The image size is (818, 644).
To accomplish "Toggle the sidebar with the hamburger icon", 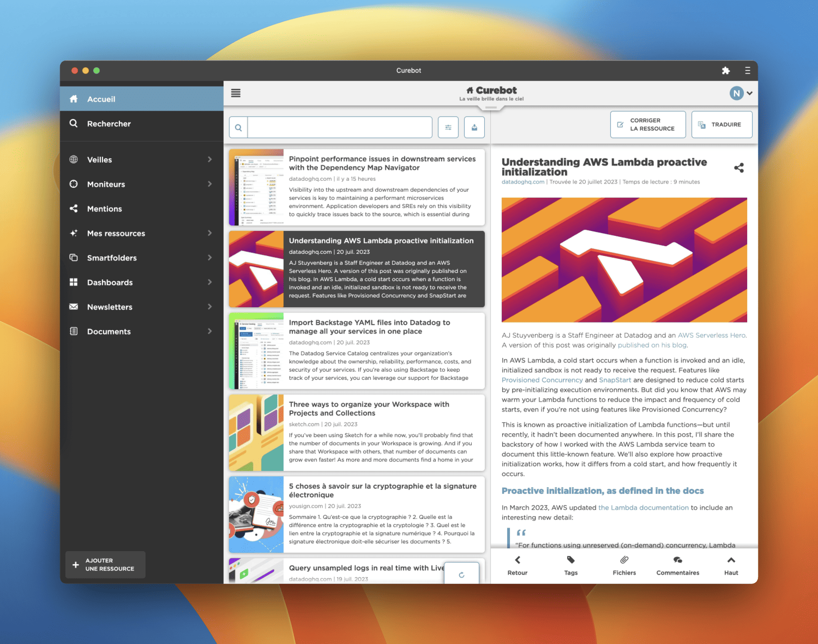I will [x=236, y=93].
